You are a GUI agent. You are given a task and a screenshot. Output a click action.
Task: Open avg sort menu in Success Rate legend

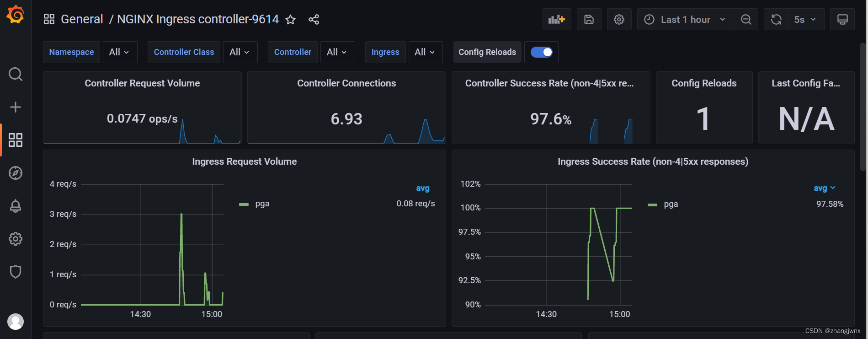(825, 188)
